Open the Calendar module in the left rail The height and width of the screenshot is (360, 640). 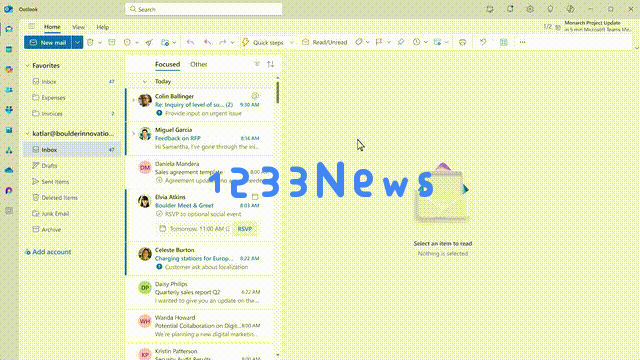(9, 49)
